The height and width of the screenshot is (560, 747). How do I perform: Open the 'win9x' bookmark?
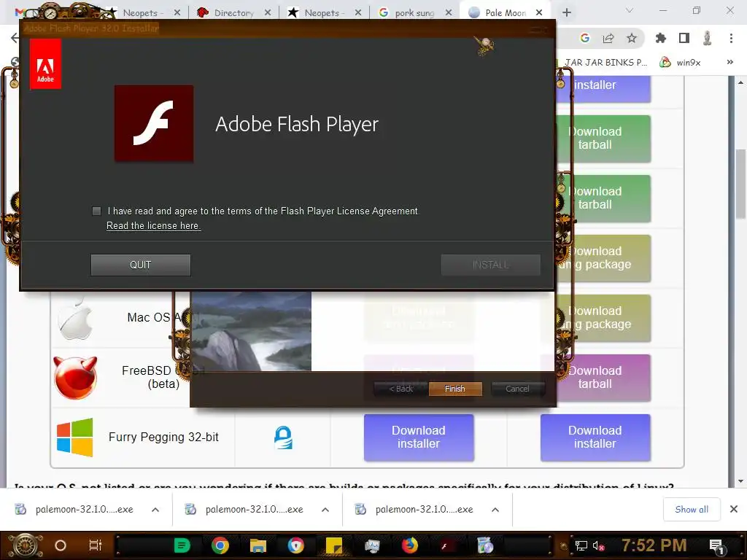pyautogui.click(x=680, y=63)
